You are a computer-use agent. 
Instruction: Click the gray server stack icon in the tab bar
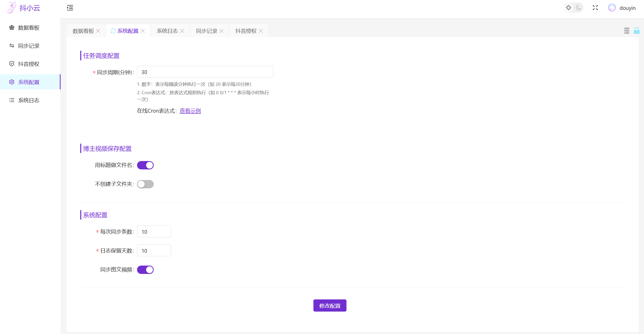pos(627,31)
